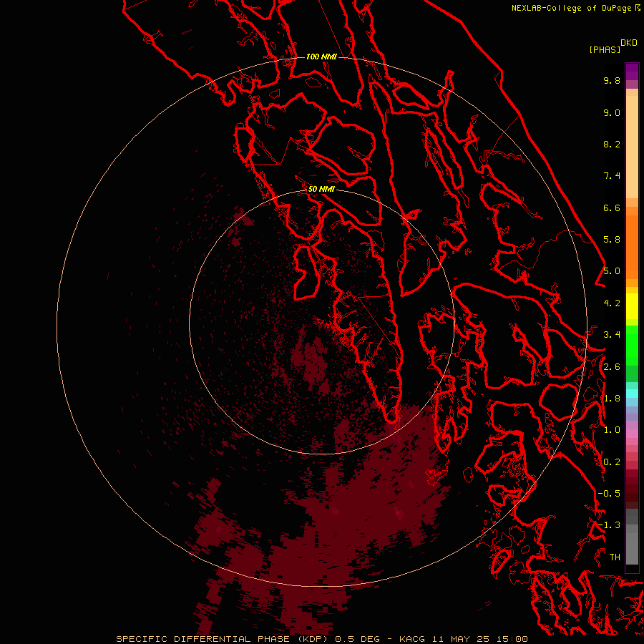Click the TH threshold legend label
This screenshot has width=644, height=644.
pos(615,557)
